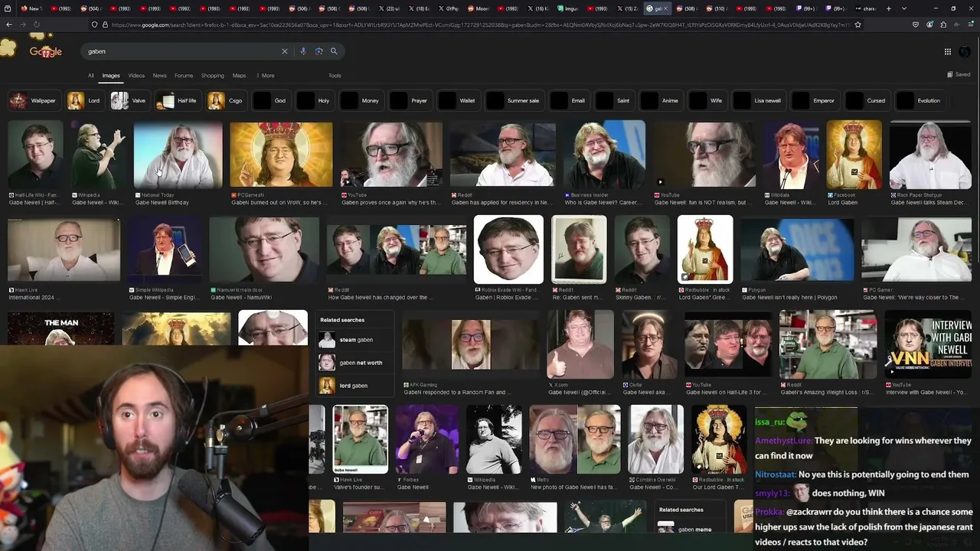Open the Roblox Evade Wiki face image
Viewport: 980px width, 551px height.
[508, 249]
